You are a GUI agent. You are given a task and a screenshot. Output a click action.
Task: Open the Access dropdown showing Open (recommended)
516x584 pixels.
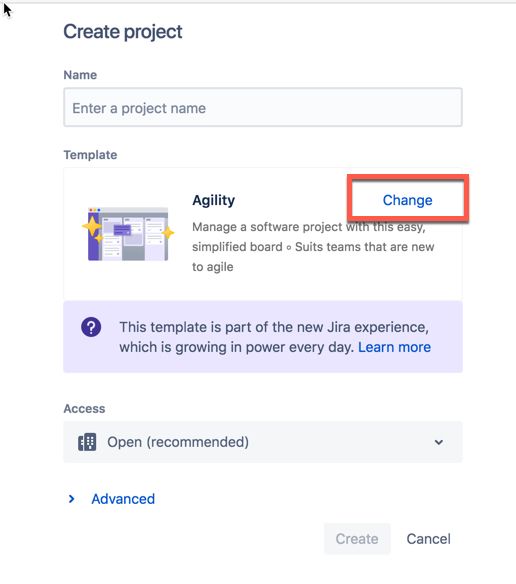click(263, 442)
